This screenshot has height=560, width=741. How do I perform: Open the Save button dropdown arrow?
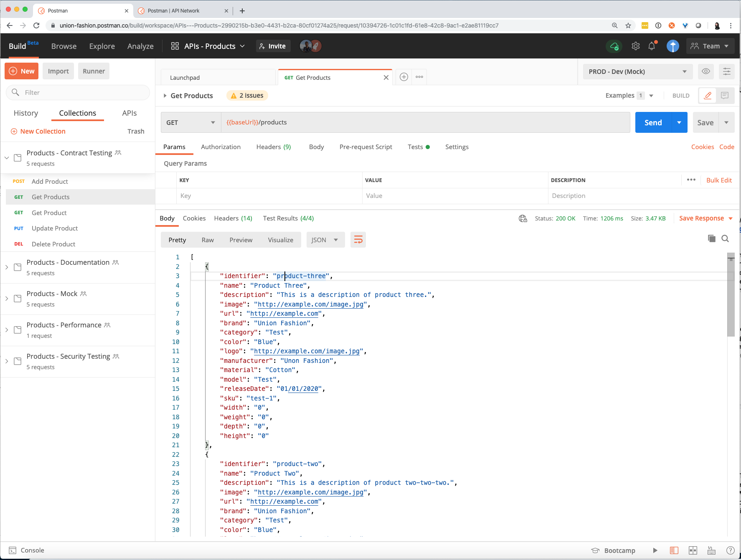click(x=726, y=122)
